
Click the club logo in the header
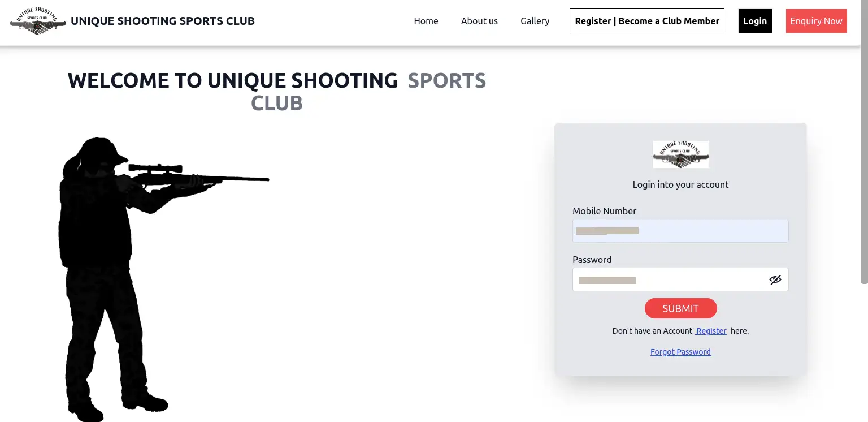pyautogui.click(x=38, y=21)
